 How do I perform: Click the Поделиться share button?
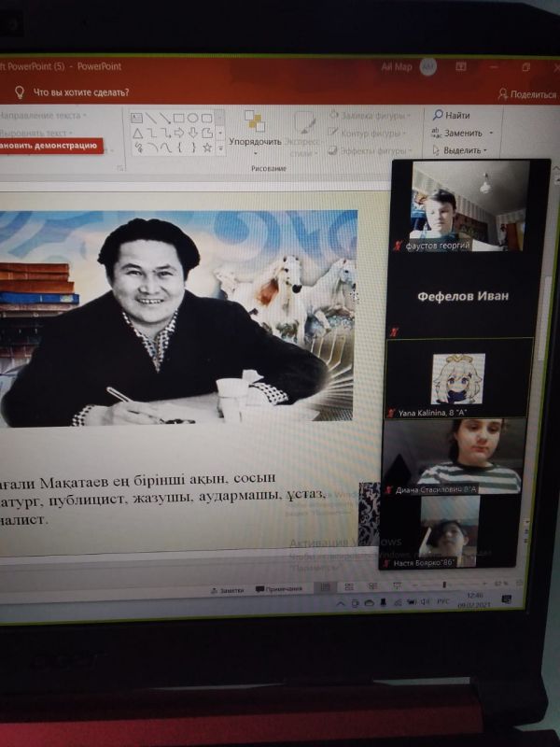[x=528, y=93]
